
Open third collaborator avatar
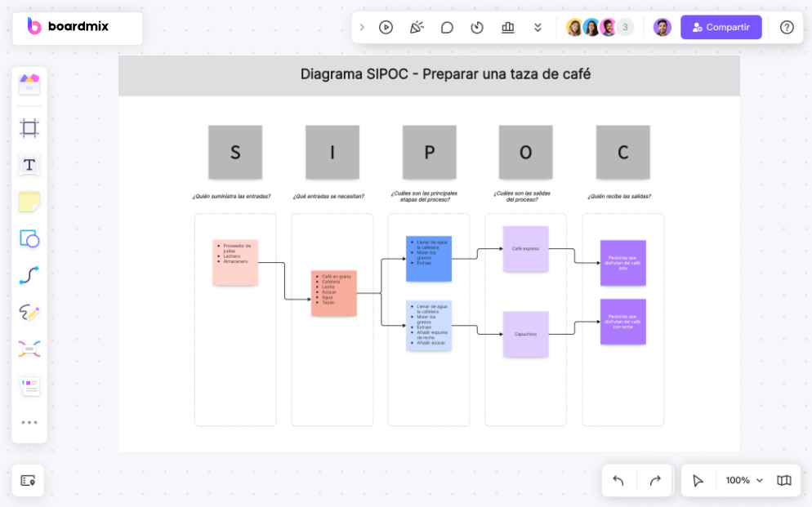pos(609,28)
